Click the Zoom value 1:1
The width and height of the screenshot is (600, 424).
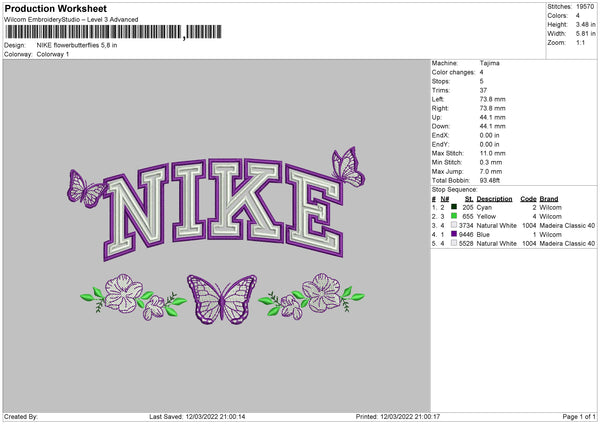(x=580, y=42)
